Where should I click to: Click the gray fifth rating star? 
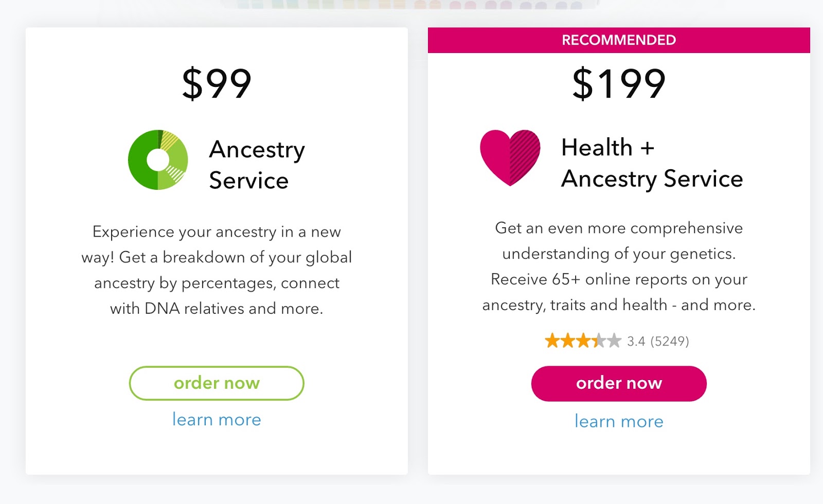pos(614,340)
